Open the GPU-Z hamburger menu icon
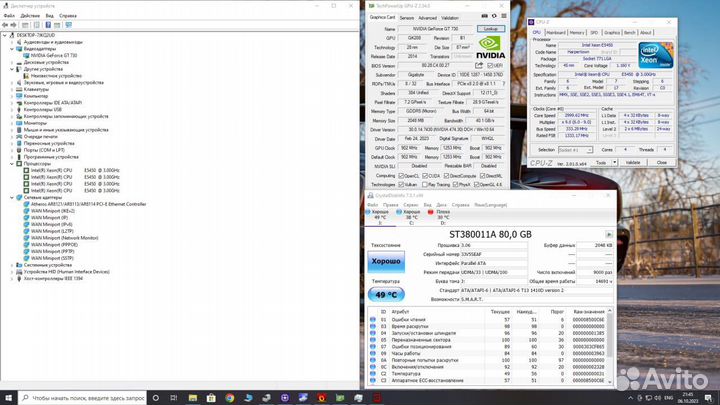 click(504, 16)
